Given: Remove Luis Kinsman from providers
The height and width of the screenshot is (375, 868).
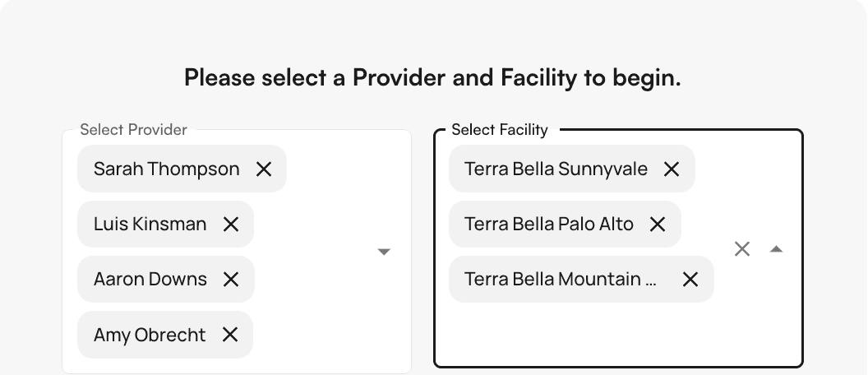Looking at the screenshot, I should pos(231,225).
